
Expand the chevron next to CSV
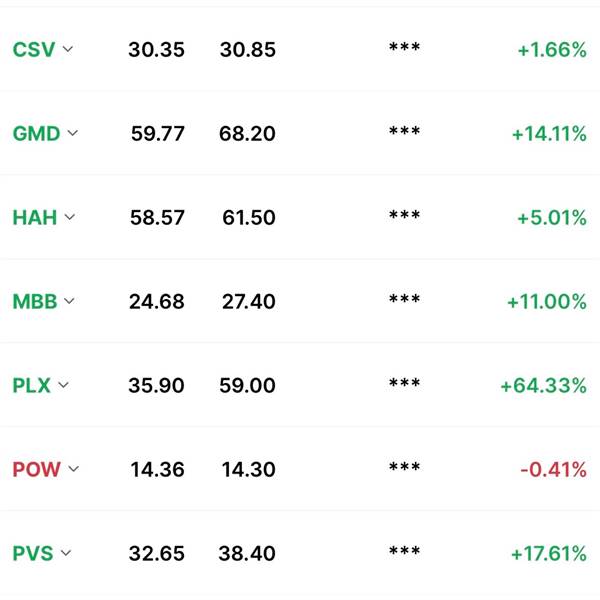[68, 50]
